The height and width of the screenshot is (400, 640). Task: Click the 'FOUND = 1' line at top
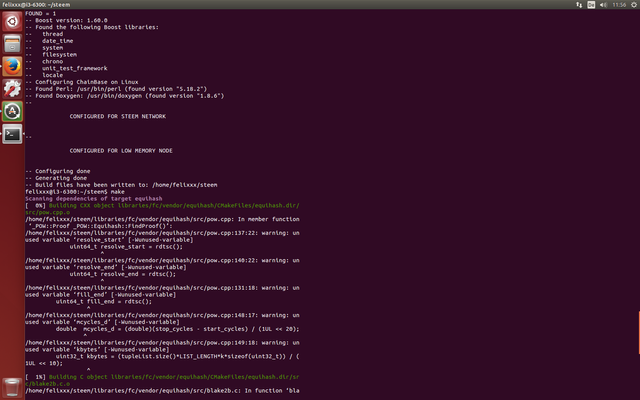(41, 13)
